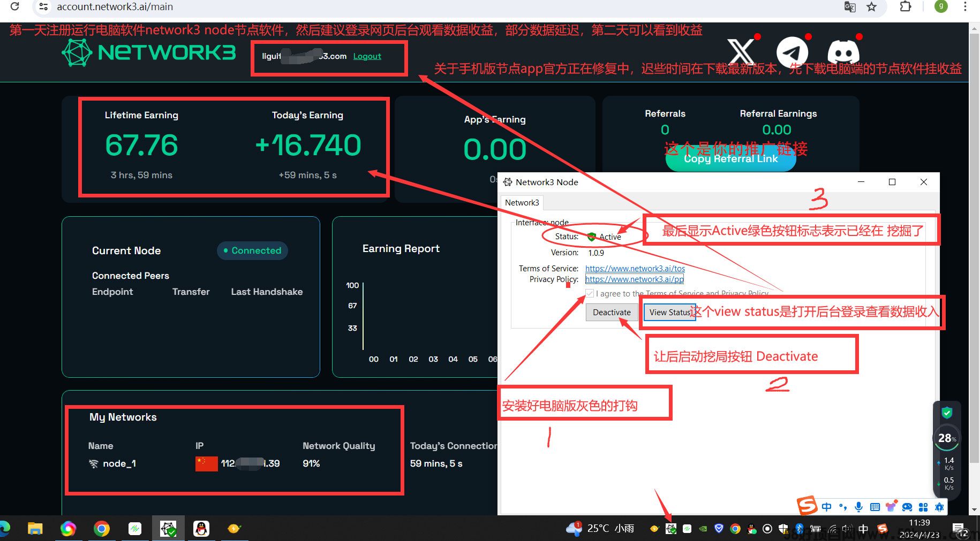The height and width of the screenshot is (541, 980).
Task: Open the Sogou game controller icon
Action: tap(907, 507)
